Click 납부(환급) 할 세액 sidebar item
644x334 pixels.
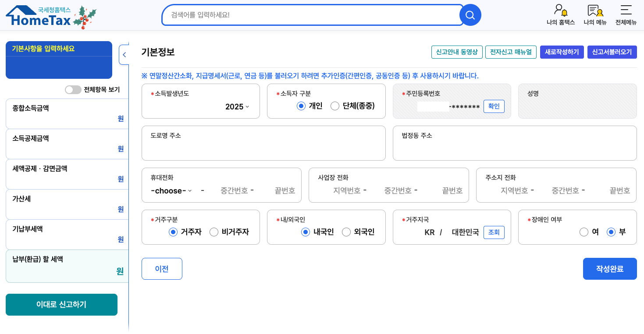click(x=67, y=266)
